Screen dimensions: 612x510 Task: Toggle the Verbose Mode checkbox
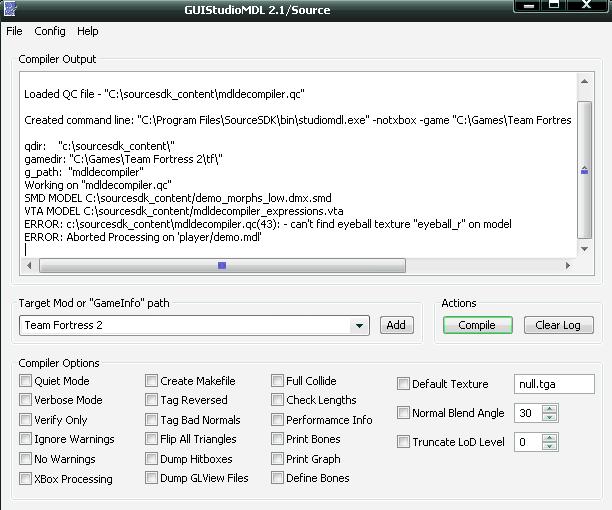coord(26,400)
